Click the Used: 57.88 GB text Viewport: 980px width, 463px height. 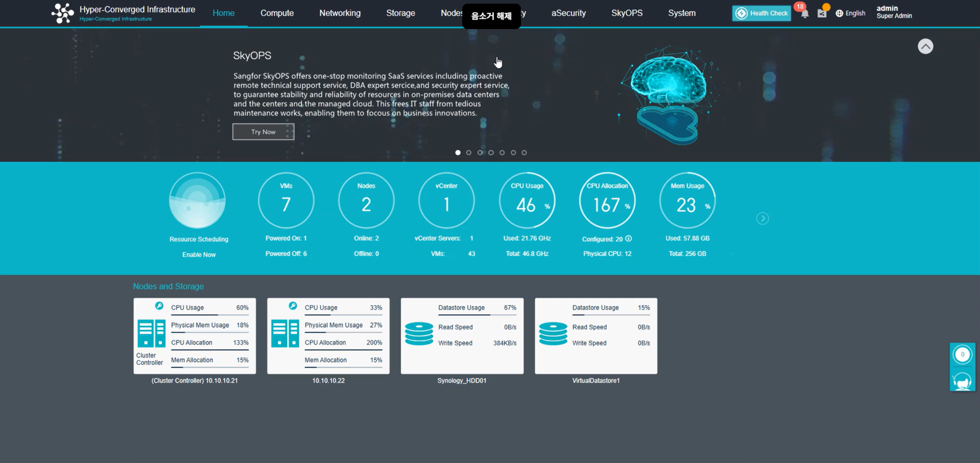click(687, 238)
